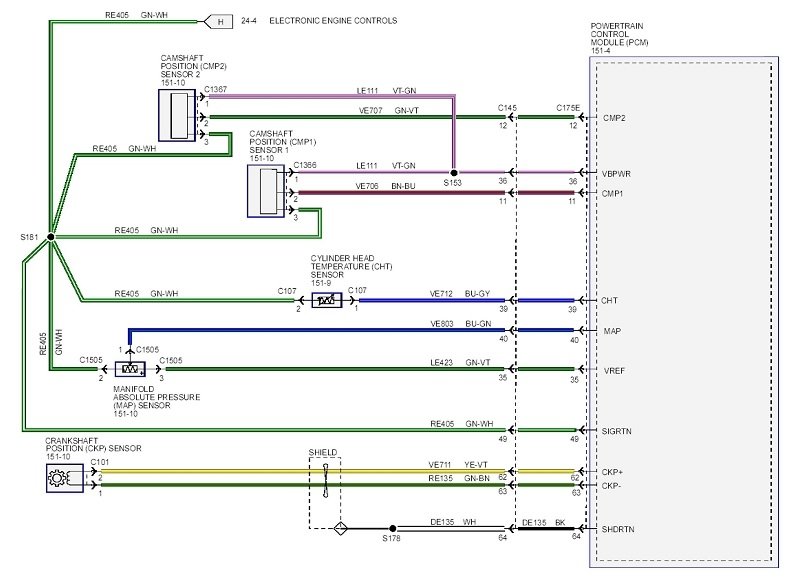Click the CMP2 pin label in PCM
This screenshot has width=796, height=584.
click(614, 118)
